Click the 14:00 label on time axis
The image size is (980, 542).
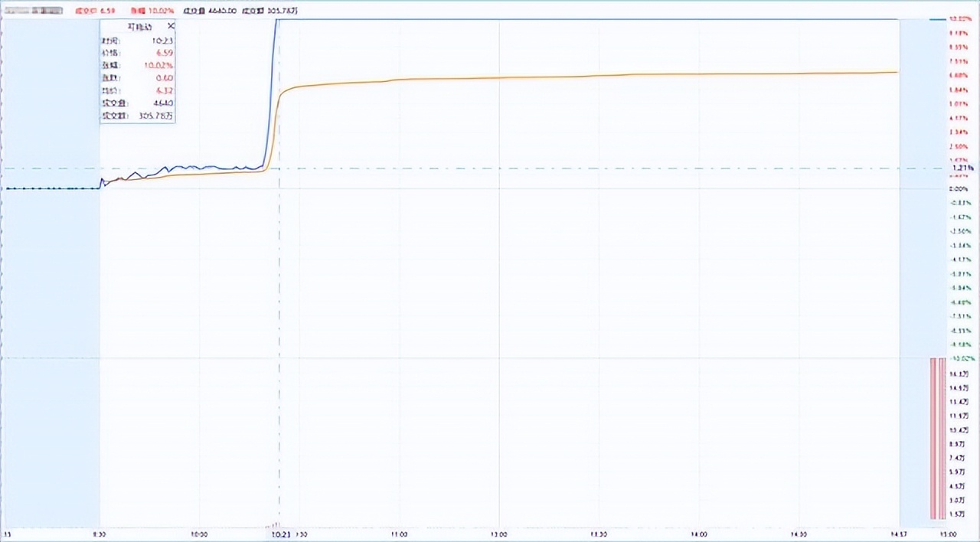699,534
